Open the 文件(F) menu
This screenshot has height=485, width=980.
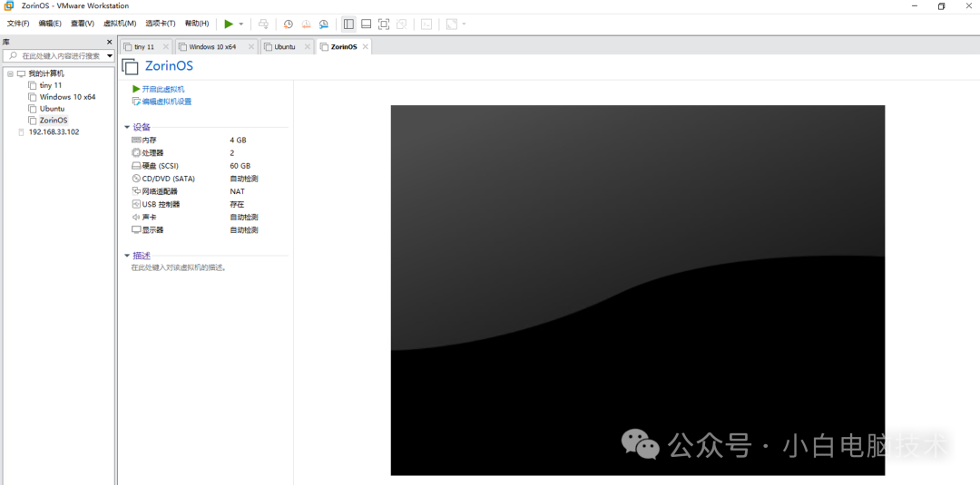(18, 24)
